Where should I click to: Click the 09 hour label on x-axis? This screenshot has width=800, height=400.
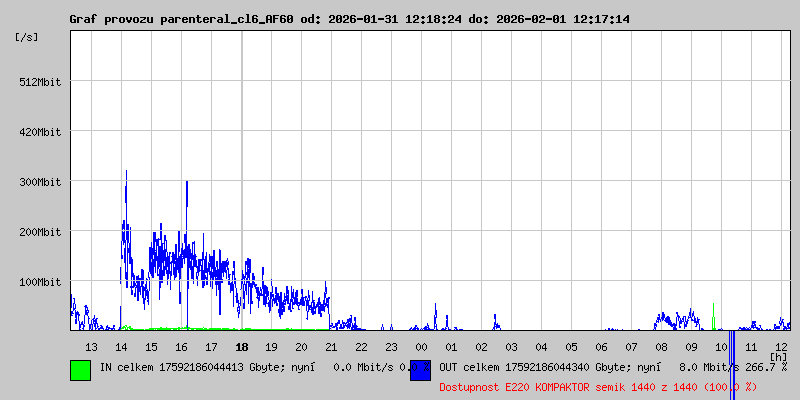point(691,347)
